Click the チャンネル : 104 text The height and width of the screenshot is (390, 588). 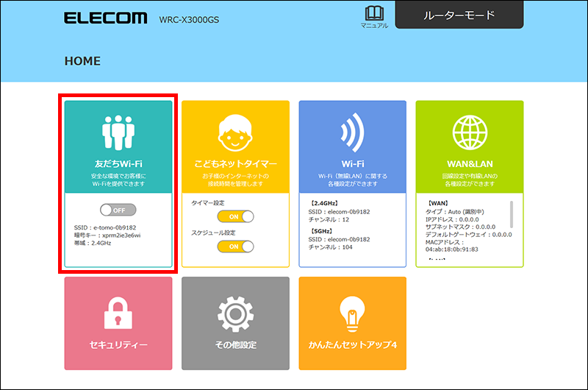(330, 247)
